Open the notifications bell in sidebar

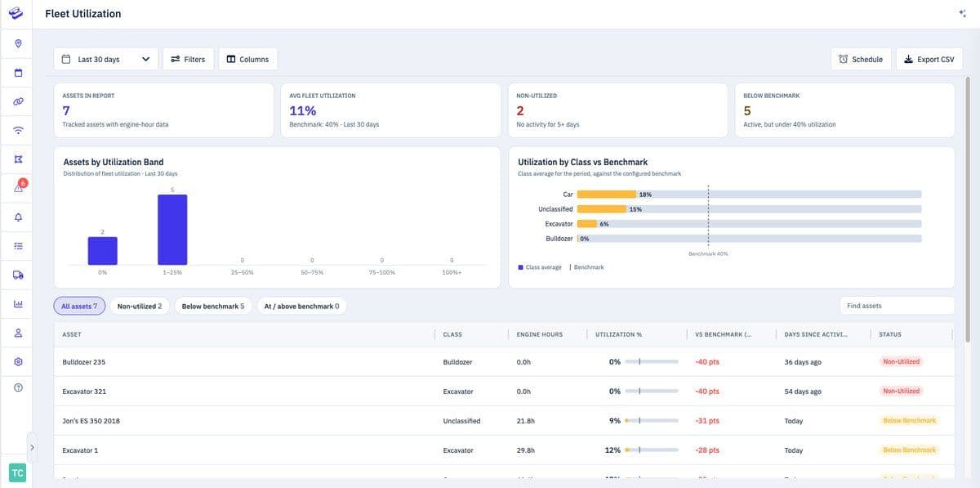click(x=18, y=217)
